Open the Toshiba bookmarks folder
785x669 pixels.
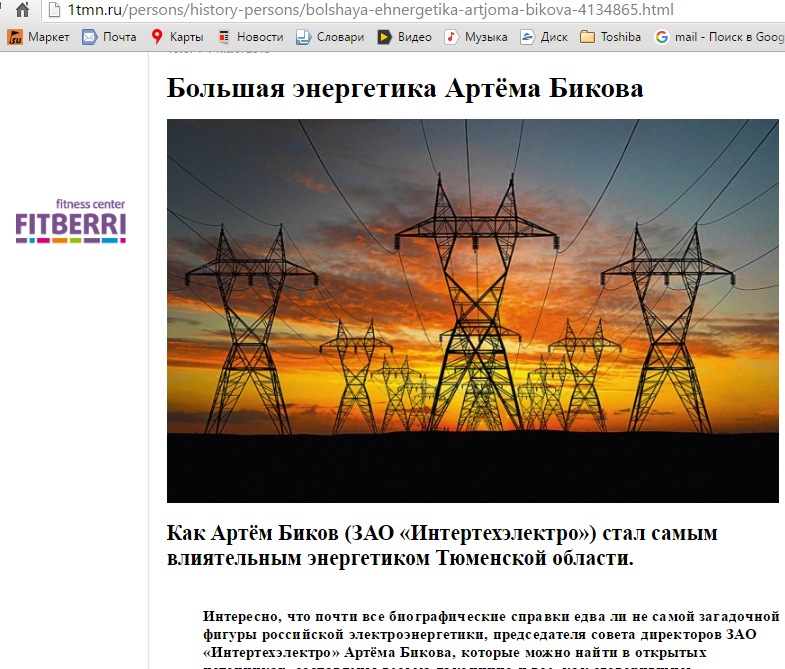(610, 37)
